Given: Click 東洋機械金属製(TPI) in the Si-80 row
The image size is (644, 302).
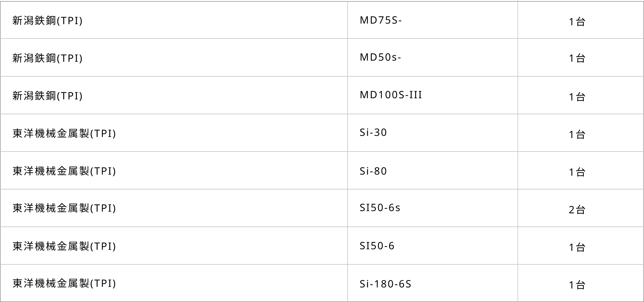Looking at the screenshot, I should (64, 171).
